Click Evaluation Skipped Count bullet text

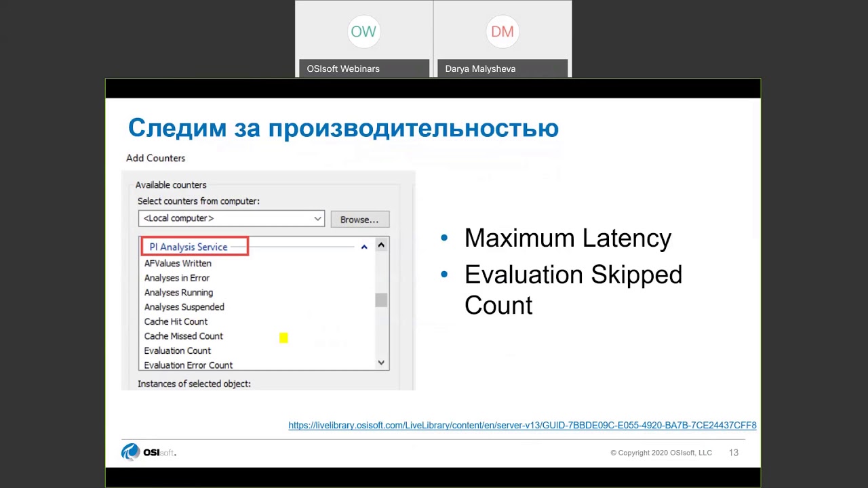[x=573, y=289]
